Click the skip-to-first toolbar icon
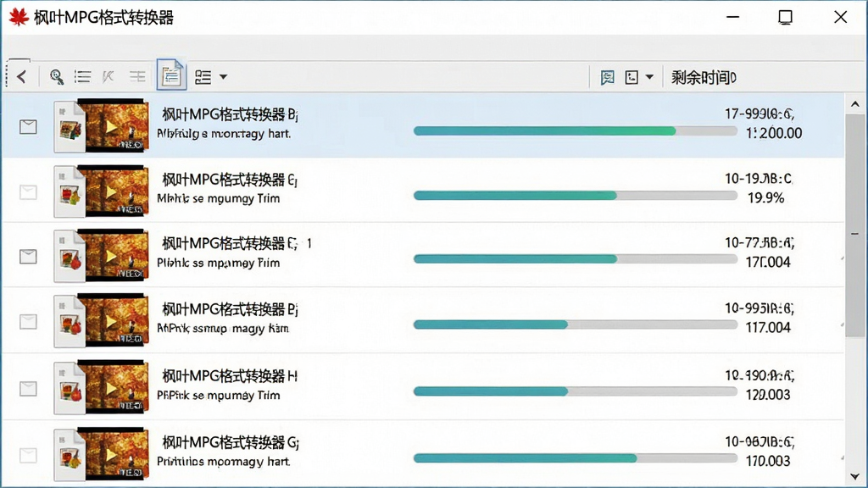Screen dimensions: 868x488 click(x=108, y=76)
